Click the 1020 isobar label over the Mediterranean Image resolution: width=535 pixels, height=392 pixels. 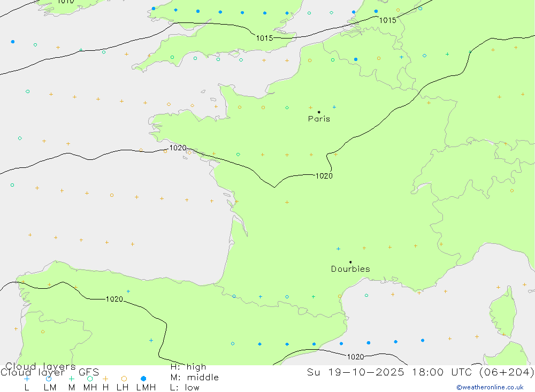click(x=356, y=357)
